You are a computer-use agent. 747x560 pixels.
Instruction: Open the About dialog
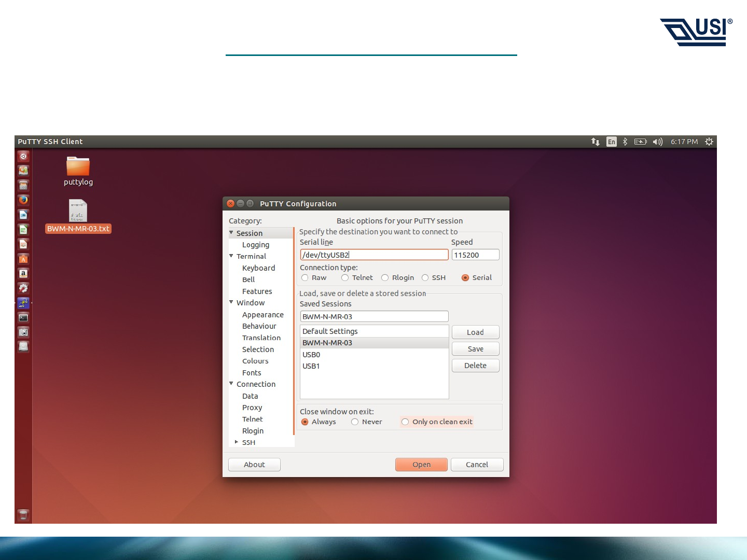pyautogui.click(x=254, y=465)
